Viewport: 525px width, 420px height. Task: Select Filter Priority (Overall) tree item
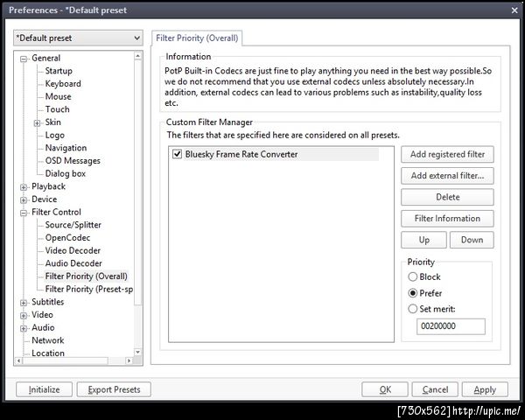(x=86, y=276)
